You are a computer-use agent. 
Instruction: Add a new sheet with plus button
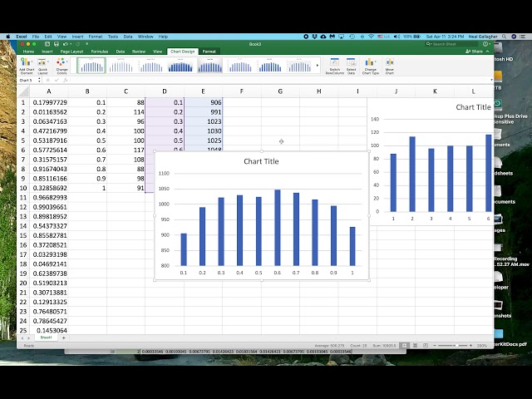(63, 338)
